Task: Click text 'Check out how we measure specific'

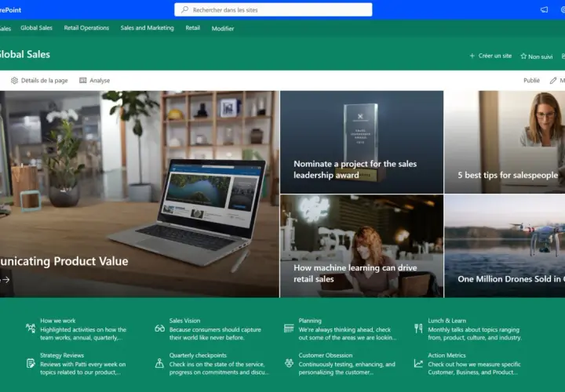Action: (474, 365)
